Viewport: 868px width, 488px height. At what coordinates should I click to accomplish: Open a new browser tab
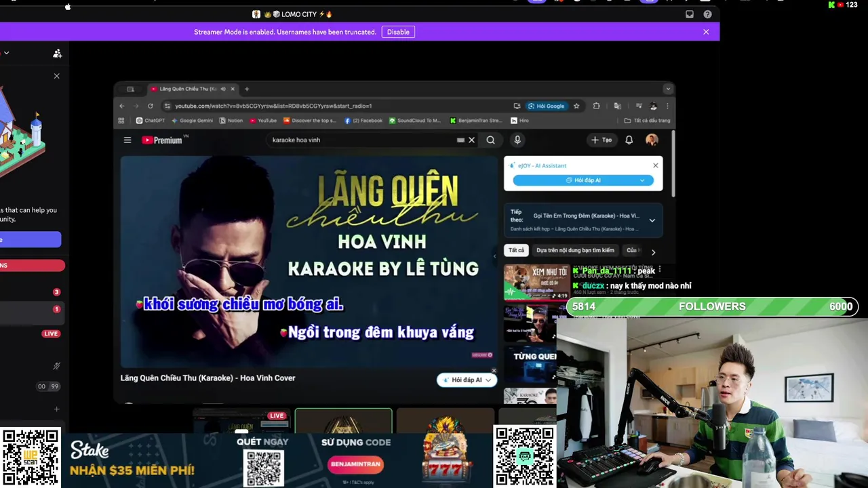coord(247,89)
